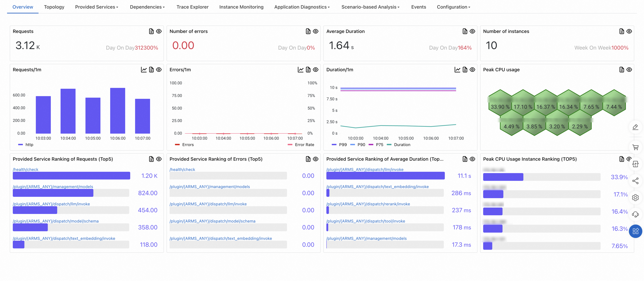This screenshot has width=644, height=281.
Task: Click the document icon on Requests card
Action: pyautogui.click(x=151, y=31)
